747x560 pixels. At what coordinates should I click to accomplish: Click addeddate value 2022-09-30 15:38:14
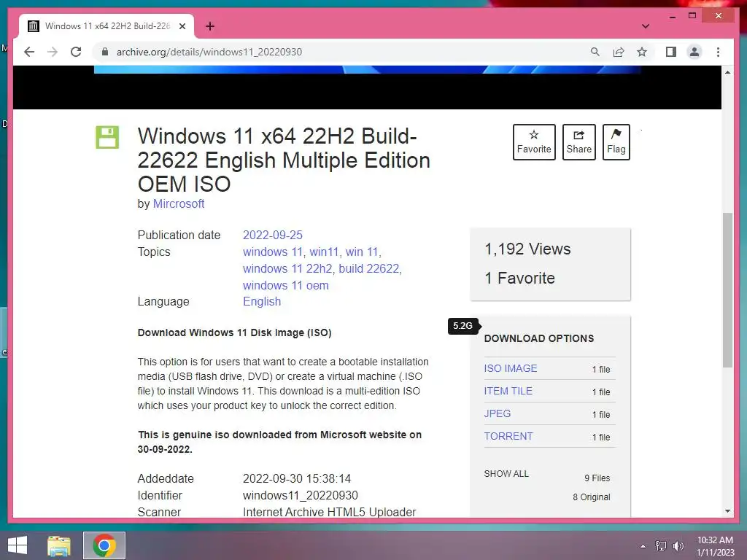297,478
